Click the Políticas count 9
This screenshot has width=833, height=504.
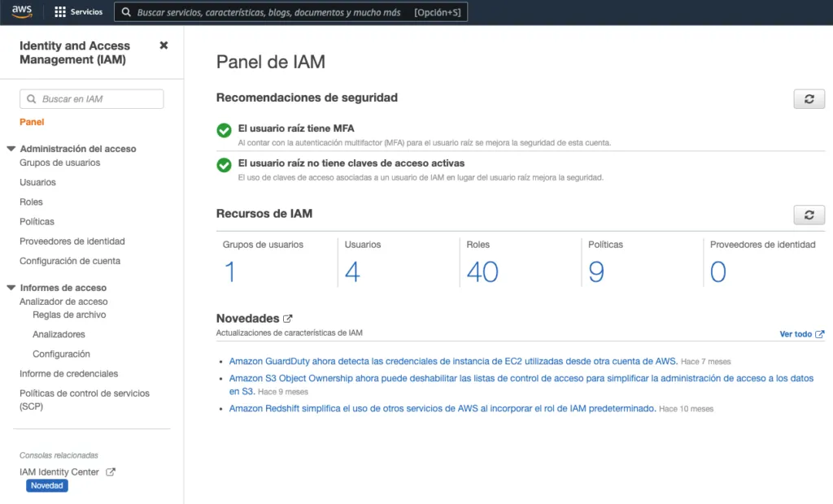[x=596, y=272]
